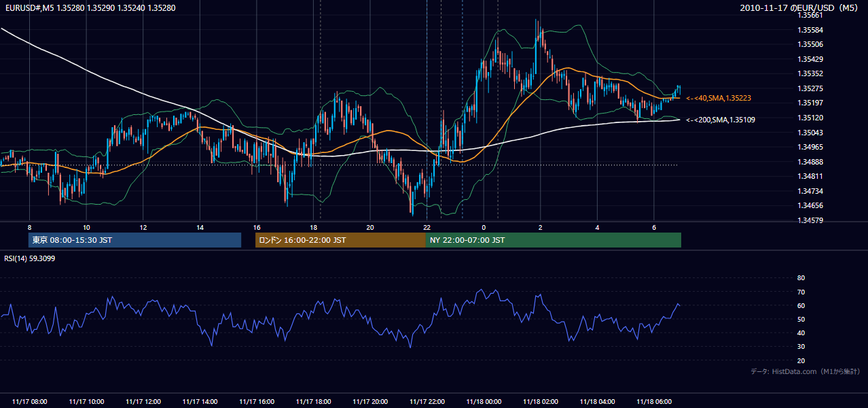Viewport: 868px width, 408px height.
Task: Click price level 1.34811 on the axis
Action: 812,176
